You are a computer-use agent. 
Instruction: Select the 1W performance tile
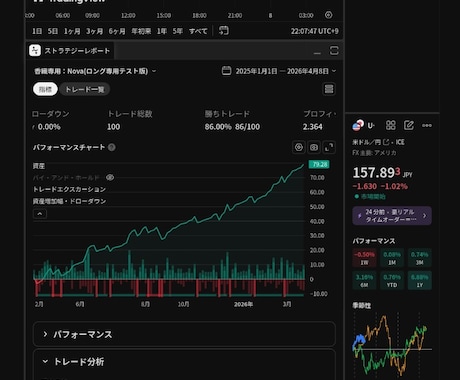[x=364, y=258]
